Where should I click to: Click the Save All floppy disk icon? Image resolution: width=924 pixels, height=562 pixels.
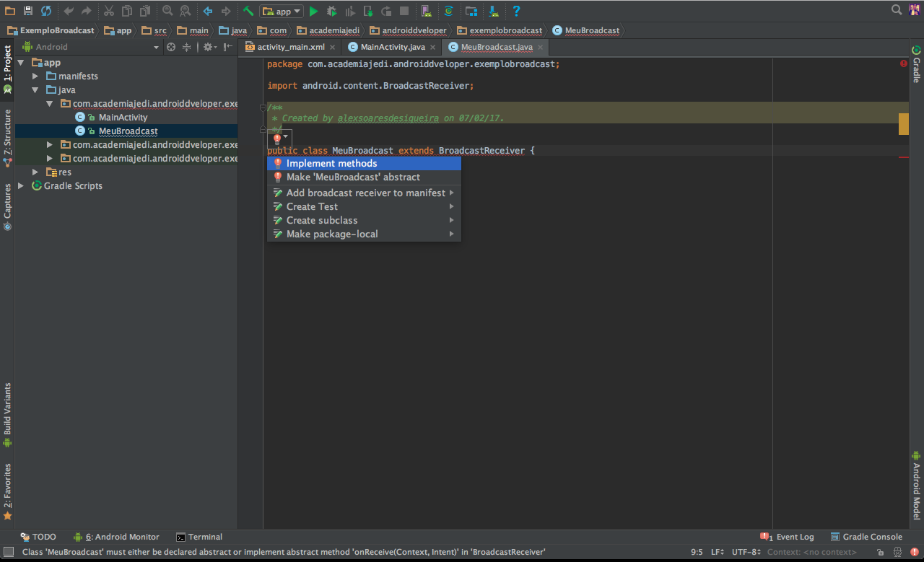[28, 11]
